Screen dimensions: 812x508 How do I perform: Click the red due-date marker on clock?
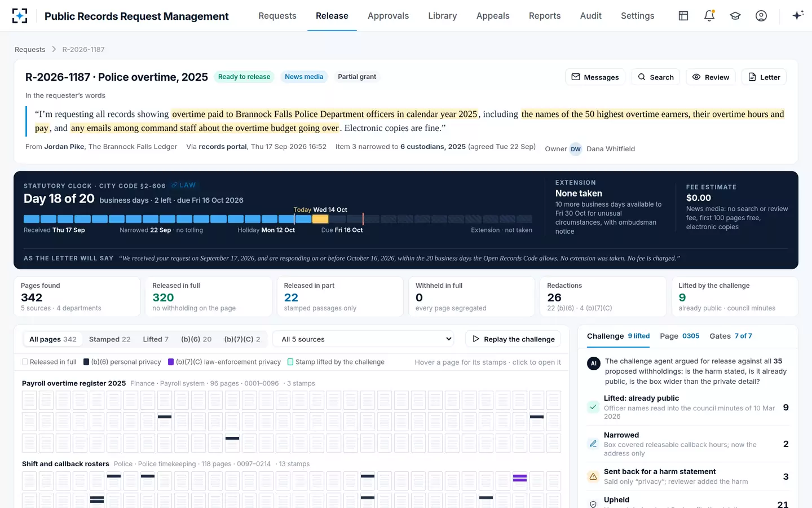[363, 219]
